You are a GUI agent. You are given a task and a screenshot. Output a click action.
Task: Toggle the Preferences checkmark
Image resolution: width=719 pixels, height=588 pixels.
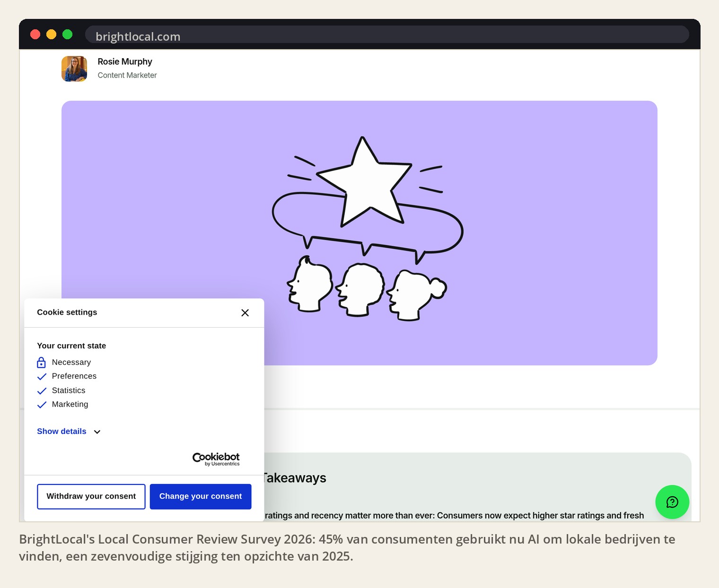[x=42, y=377]
